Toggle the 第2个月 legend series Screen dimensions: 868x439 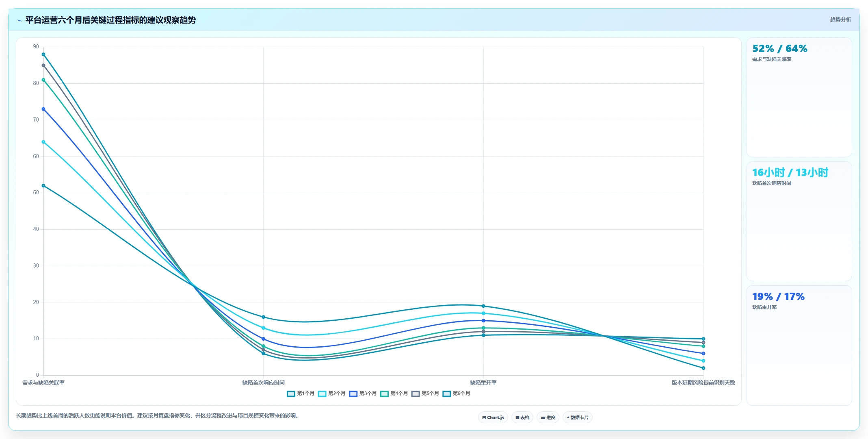click(332, 393)
